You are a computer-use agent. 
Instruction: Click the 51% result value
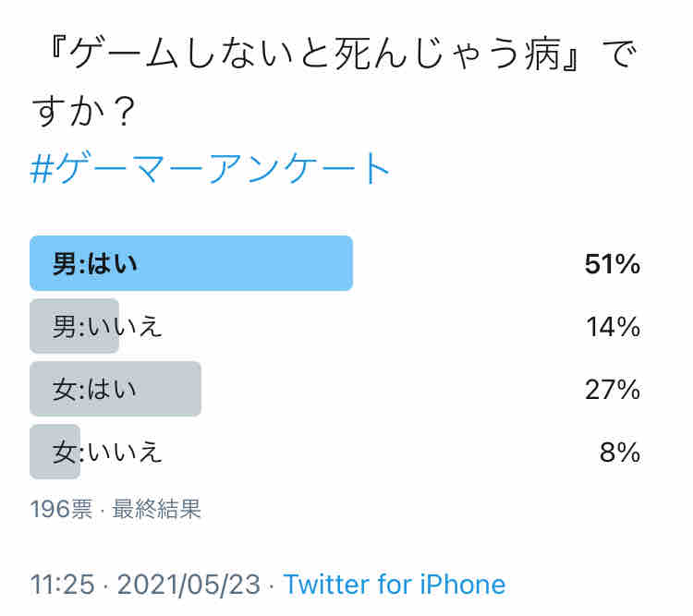point(612,264)
